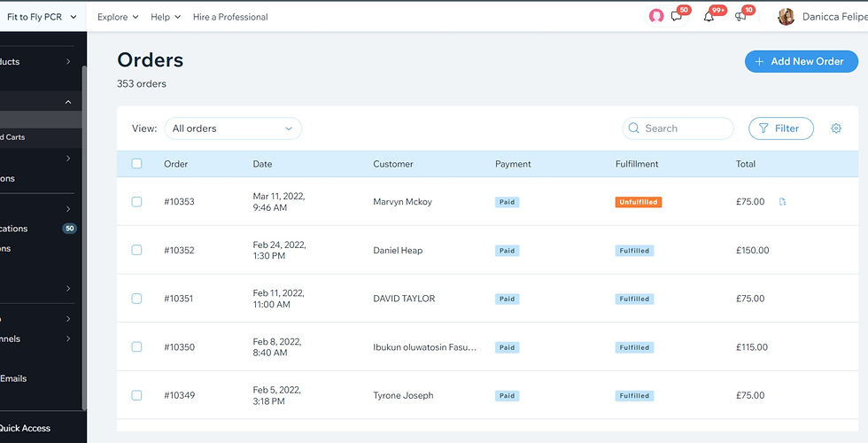Screen dimensions: 868x443
Task: Sort by the Date column header
Action: pyautogui.click(x=262, y=164)
